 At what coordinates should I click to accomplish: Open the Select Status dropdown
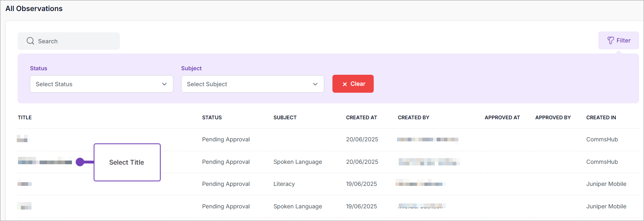tap(101, 84)
